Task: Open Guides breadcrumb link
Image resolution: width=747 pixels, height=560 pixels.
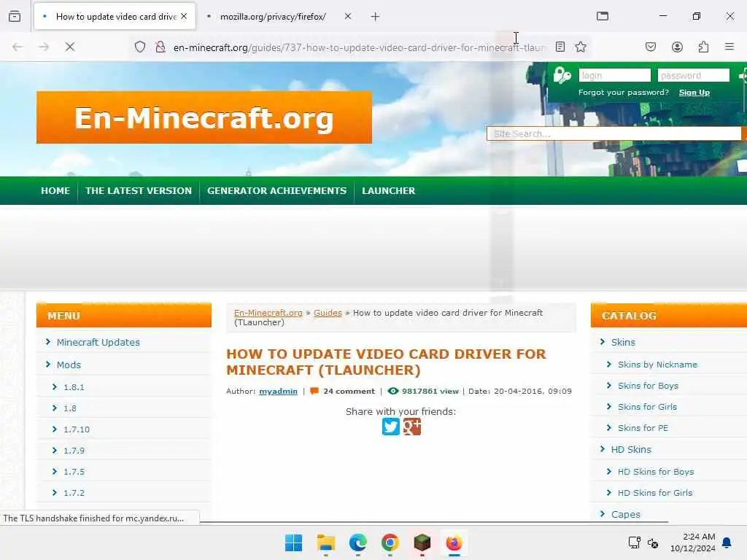Action: coord(328,313)
